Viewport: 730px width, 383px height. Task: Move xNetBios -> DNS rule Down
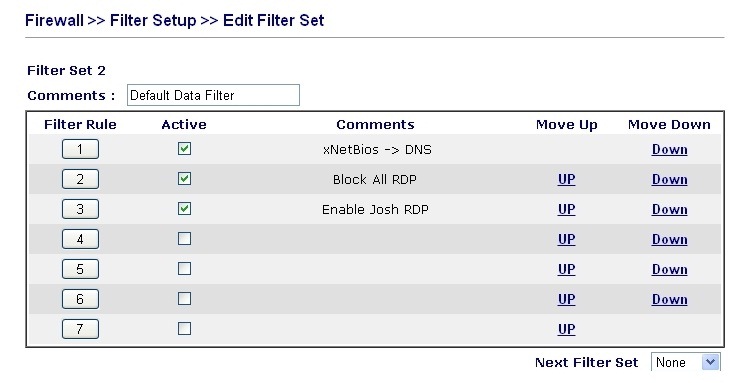669,149
